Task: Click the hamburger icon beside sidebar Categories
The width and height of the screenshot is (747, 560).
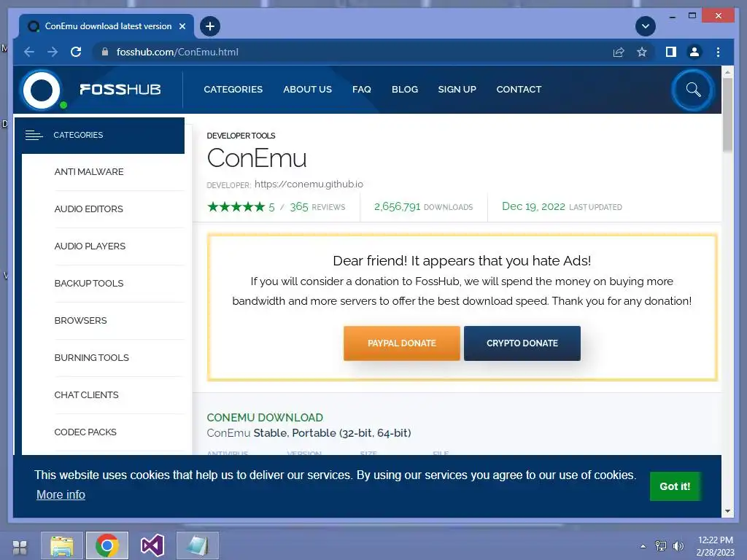Action: [34, 135]
